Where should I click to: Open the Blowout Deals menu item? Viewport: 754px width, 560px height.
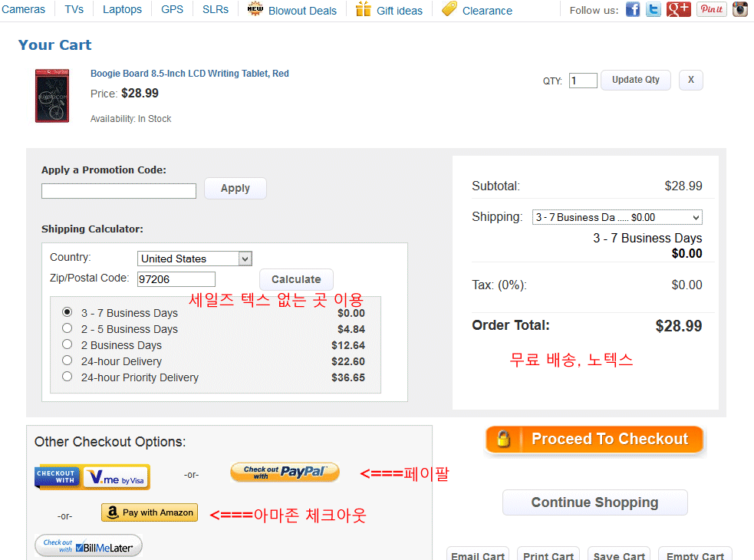point(301,11)
